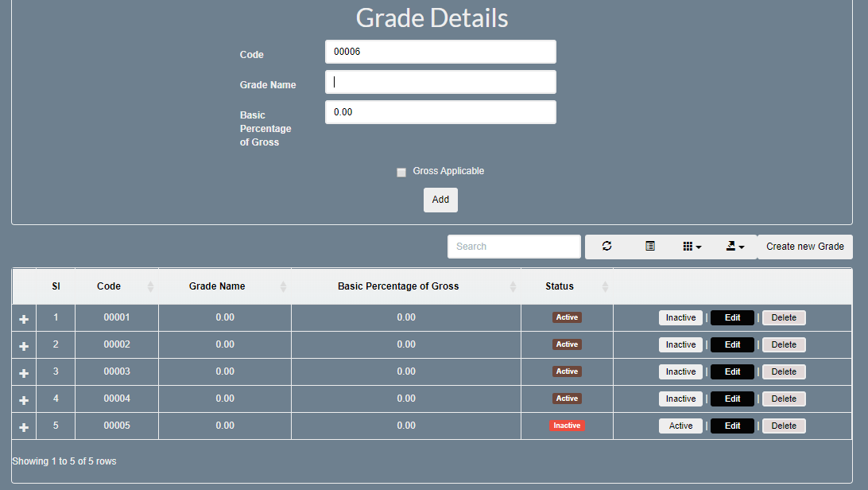Sort by Basic Percentage of Gross
This screenshot has height=490, width=868.
(x=512, y=286)
